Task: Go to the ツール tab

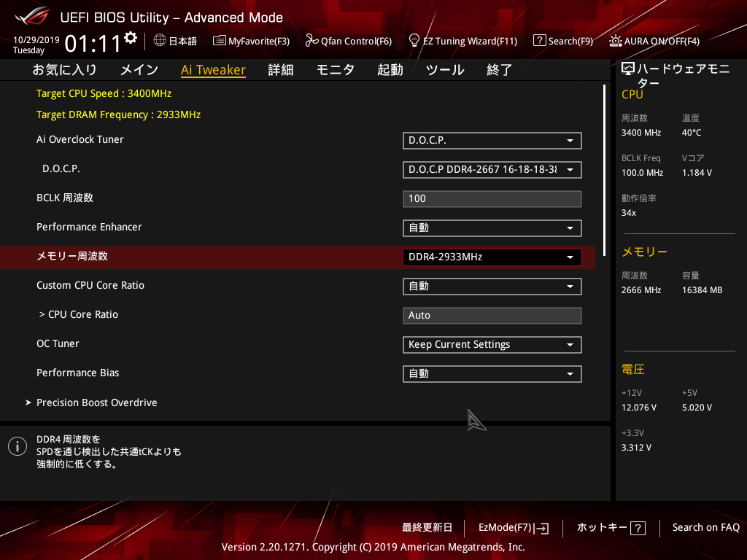Action: [x=445, y=70]
